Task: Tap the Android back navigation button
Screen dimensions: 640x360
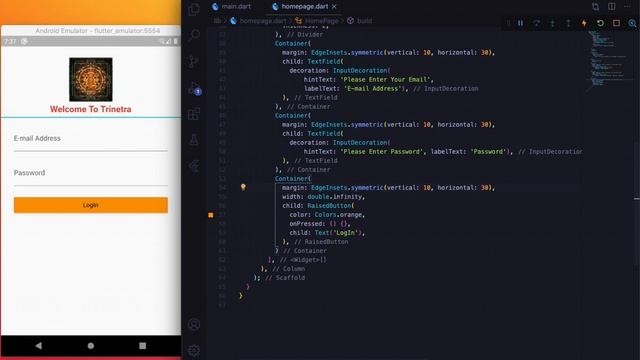Action: tap(39, 346)
